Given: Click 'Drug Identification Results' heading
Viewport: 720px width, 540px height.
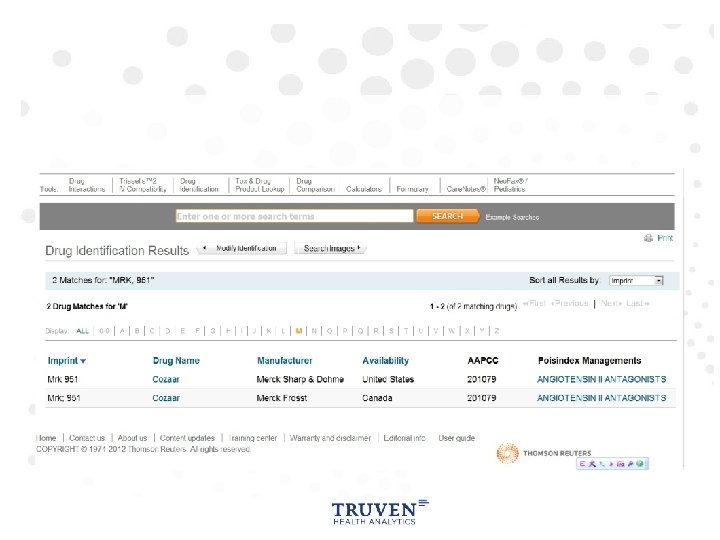Looking at the screenshot, I should click(x=117, y=251).
